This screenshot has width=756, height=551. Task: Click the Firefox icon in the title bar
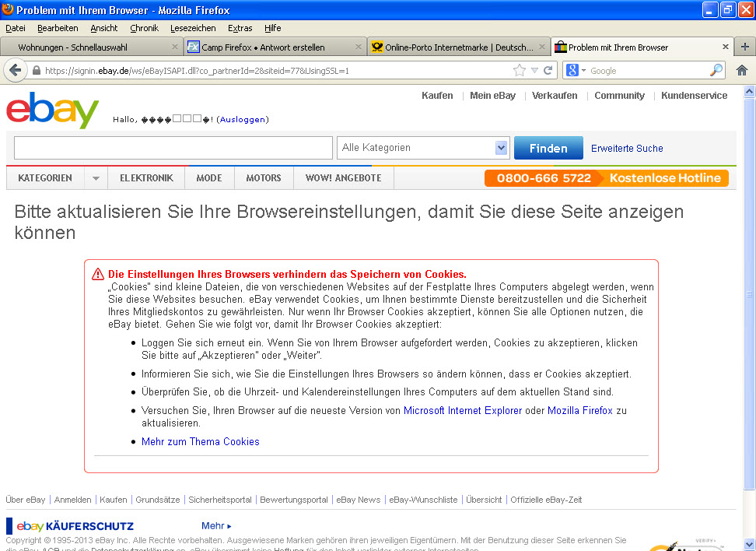(x=8, y=9)
